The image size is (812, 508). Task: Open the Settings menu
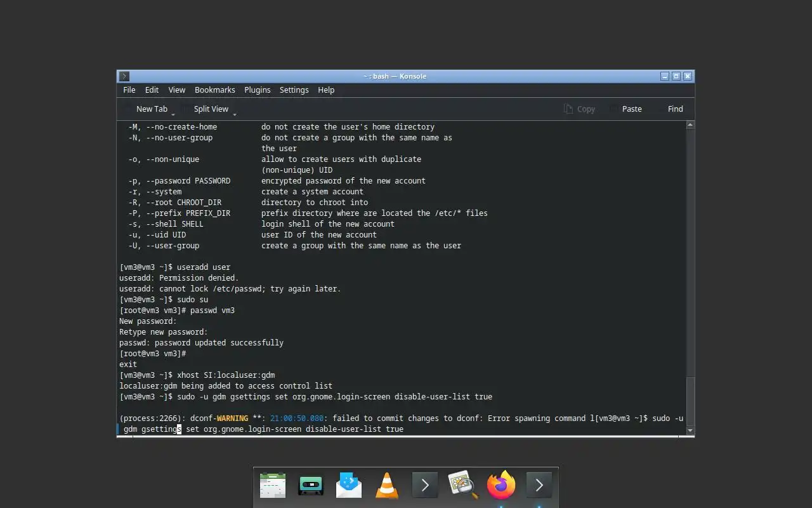[x=294, y=90]
